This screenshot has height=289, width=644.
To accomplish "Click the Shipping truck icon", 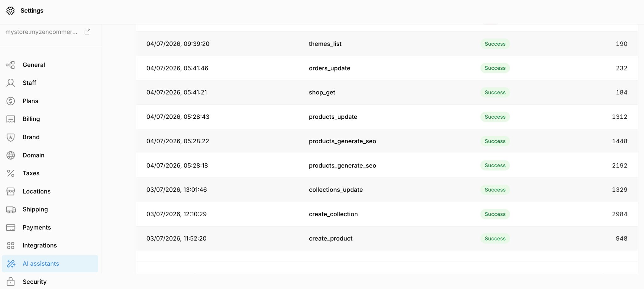I will tap(11, 209).
